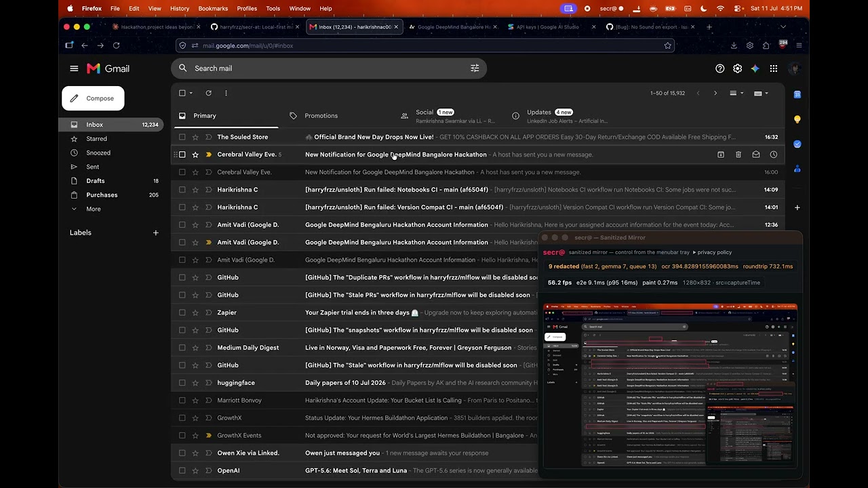Tick checkbox for The Souled Store email
868x488 pixels.
182,137
